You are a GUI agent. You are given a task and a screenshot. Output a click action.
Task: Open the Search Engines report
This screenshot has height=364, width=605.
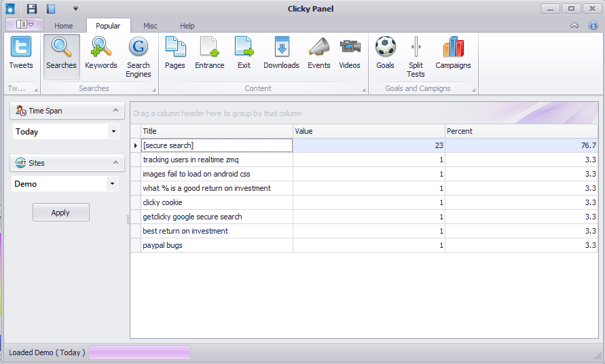[x=138, y=57]
